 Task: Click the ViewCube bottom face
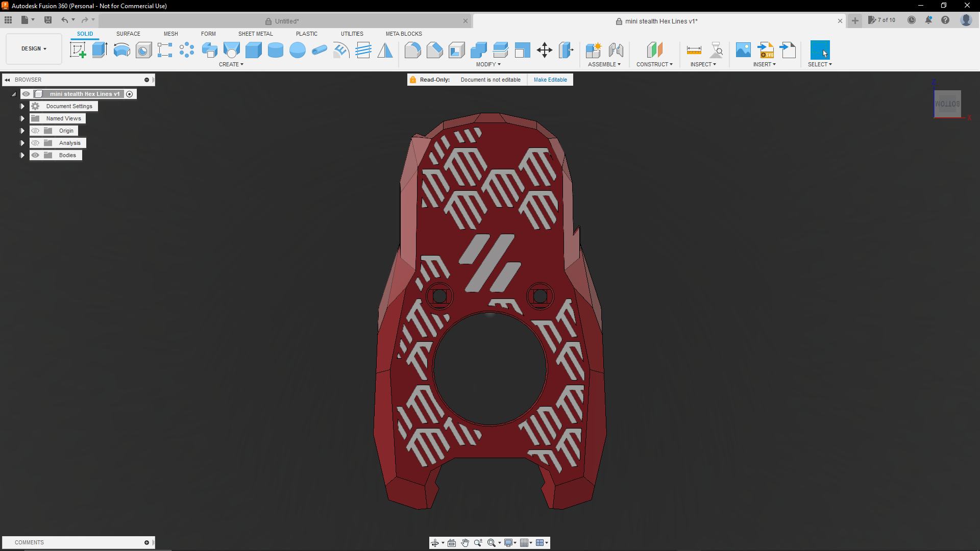pyautogui.click(x=948, y=103)
